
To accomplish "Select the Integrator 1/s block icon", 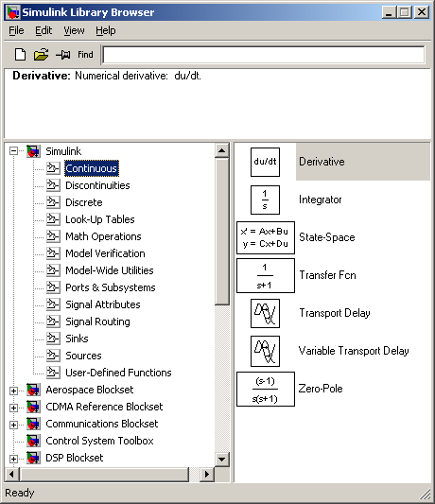I will pyautogui.click(x=265, y=200).
